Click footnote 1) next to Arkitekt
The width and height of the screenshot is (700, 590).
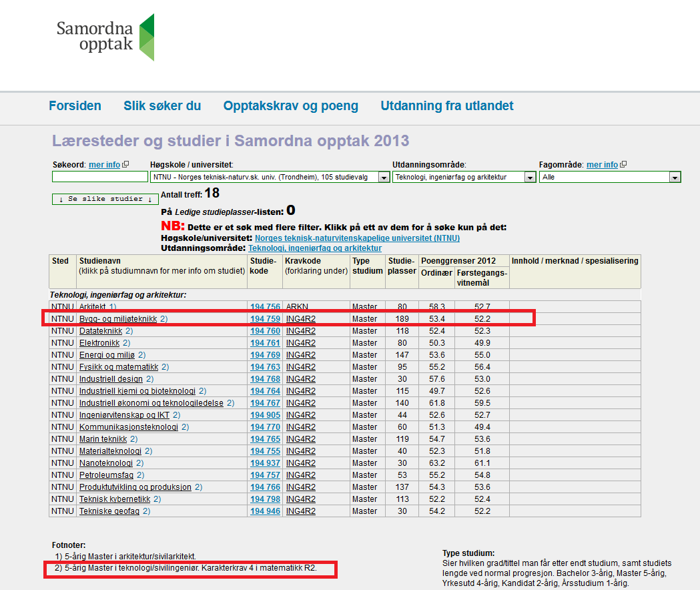(x=113, y=307)
